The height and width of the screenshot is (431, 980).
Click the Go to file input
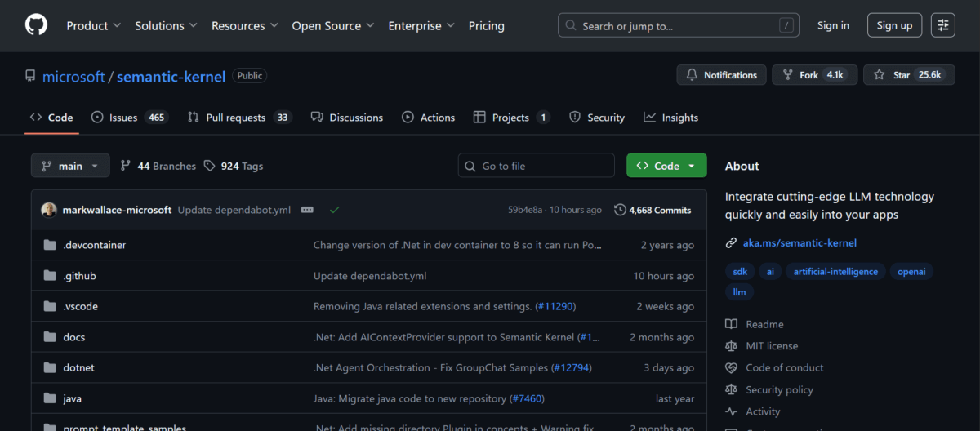[536, 166]
